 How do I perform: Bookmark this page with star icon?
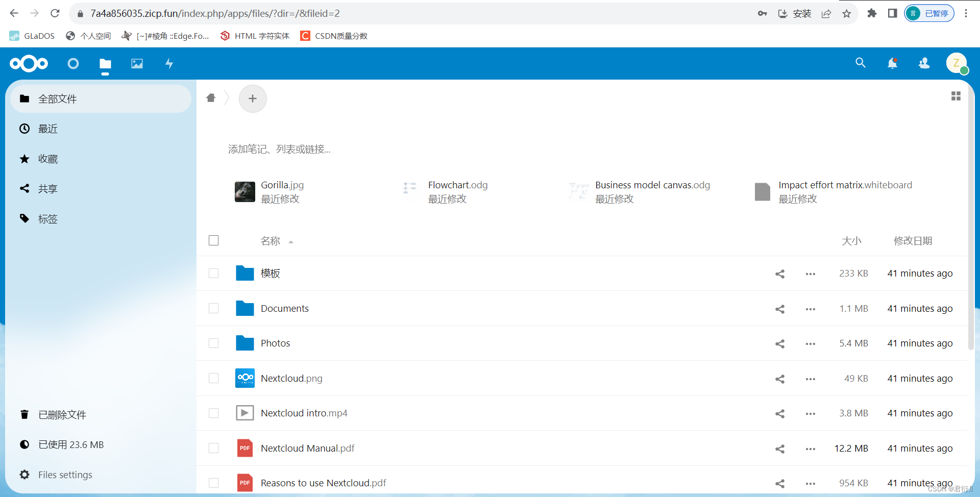[847, 14]
